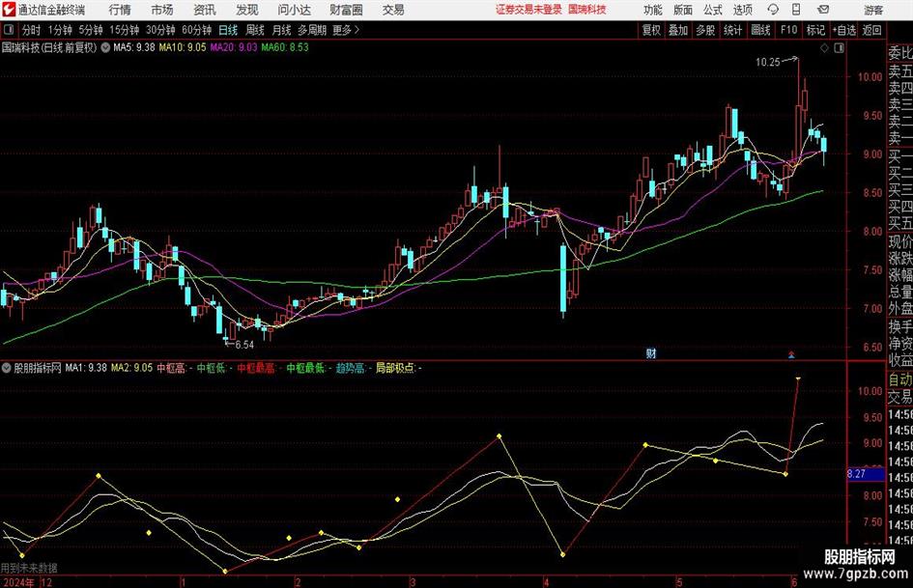913x588 pixels.
Task: Click the 6.54 low price label
Action: tap(244, 345)
